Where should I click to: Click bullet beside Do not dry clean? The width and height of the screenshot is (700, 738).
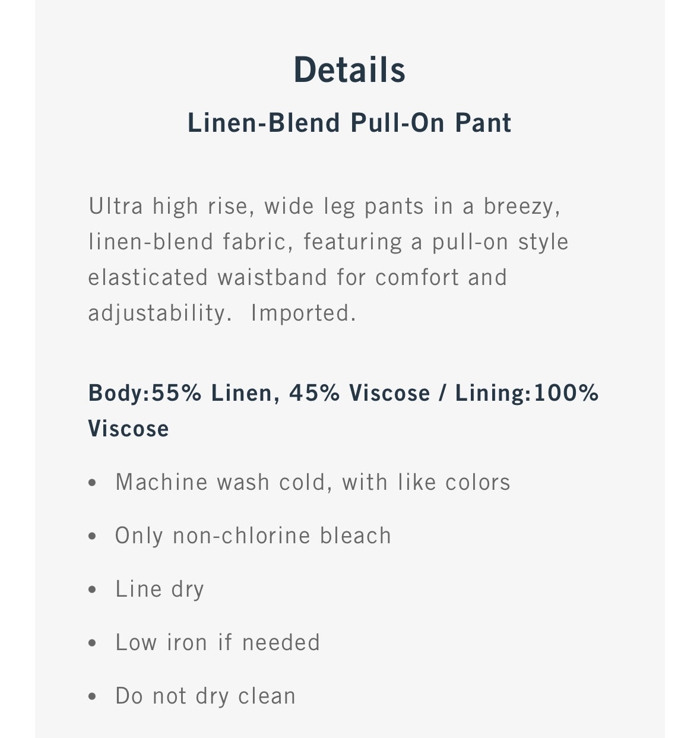pos(92,697)
